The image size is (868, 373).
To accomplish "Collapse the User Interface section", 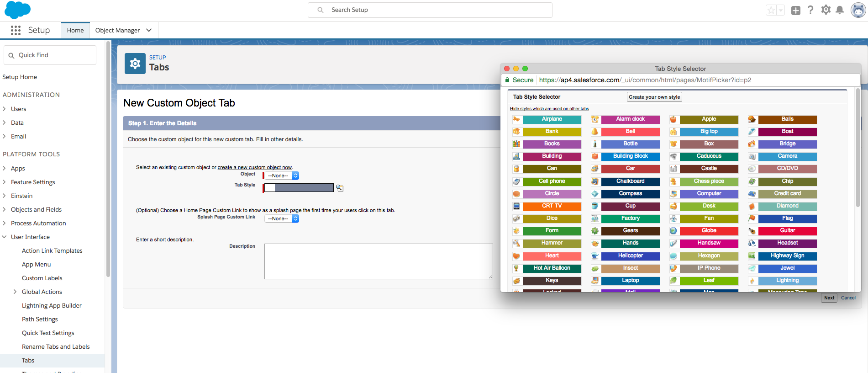I will tap(4, 237).
